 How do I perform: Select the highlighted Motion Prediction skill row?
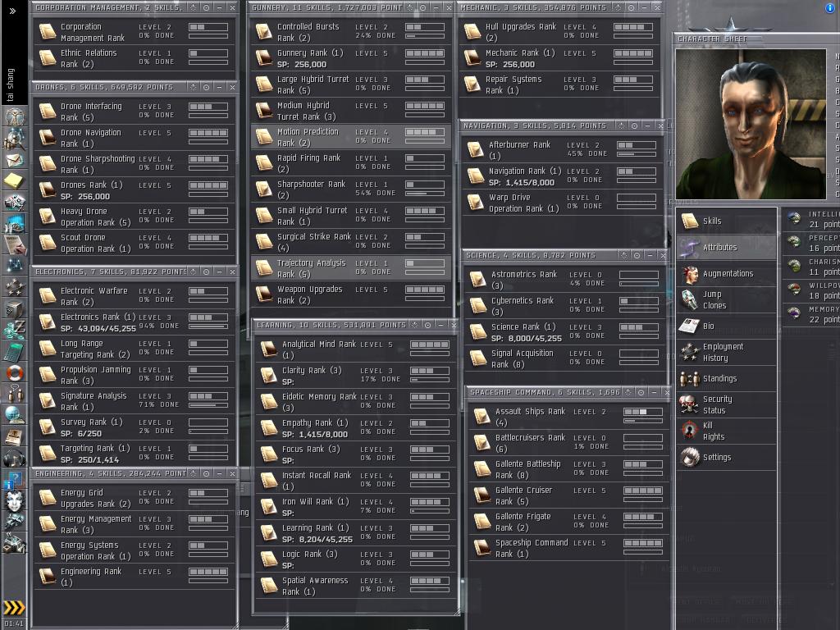[x=351, y=137]
